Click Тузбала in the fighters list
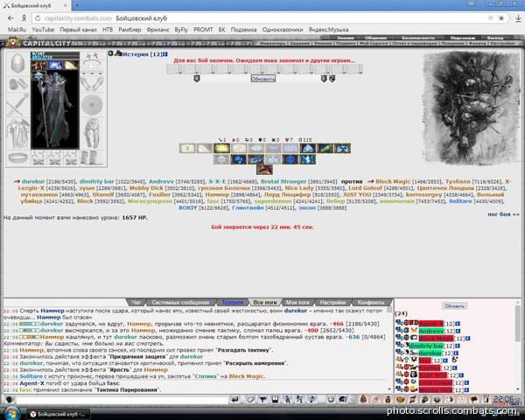 pos(458,181)
